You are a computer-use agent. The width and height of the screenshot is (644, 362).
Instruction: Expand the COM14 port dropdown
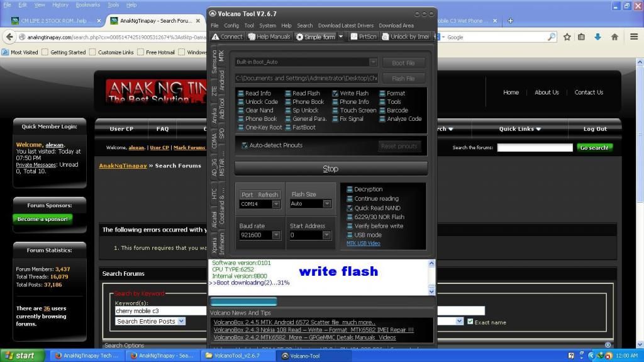[x=276, y=204]
